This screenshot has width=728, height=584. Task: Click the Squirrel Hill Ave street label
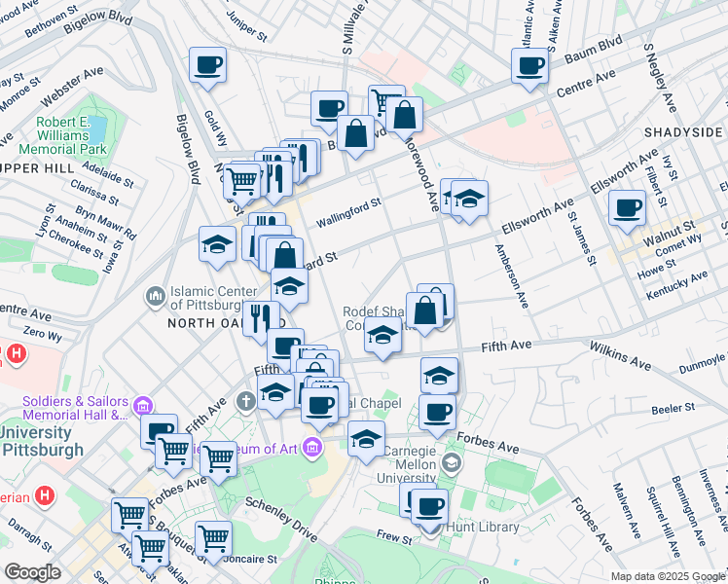pyautogui.click(x=663, y=523)
